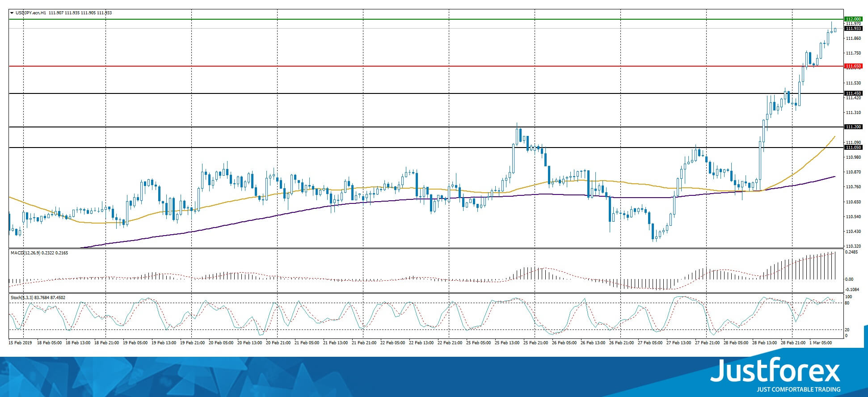Click the 110.320 price axis value

(854, 246)
